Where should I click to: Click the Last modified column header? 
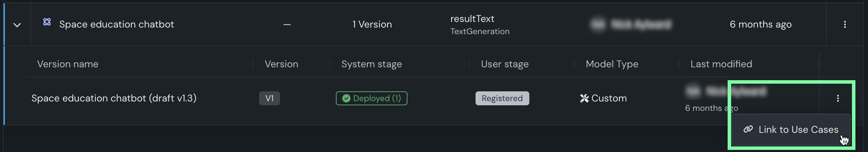coord(721,64)
